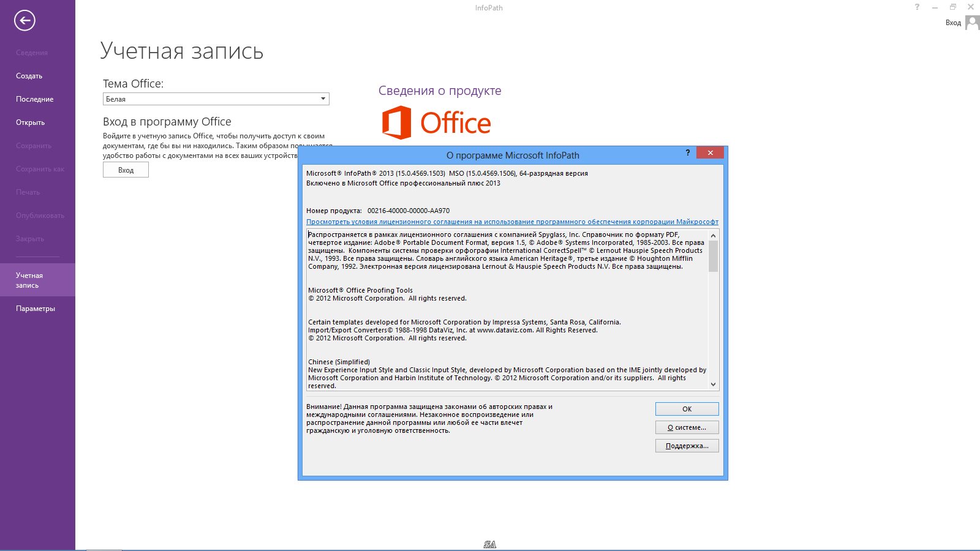Select Открыть in the sidebar
The image size is (980, 551).
[x=31, y=122]
